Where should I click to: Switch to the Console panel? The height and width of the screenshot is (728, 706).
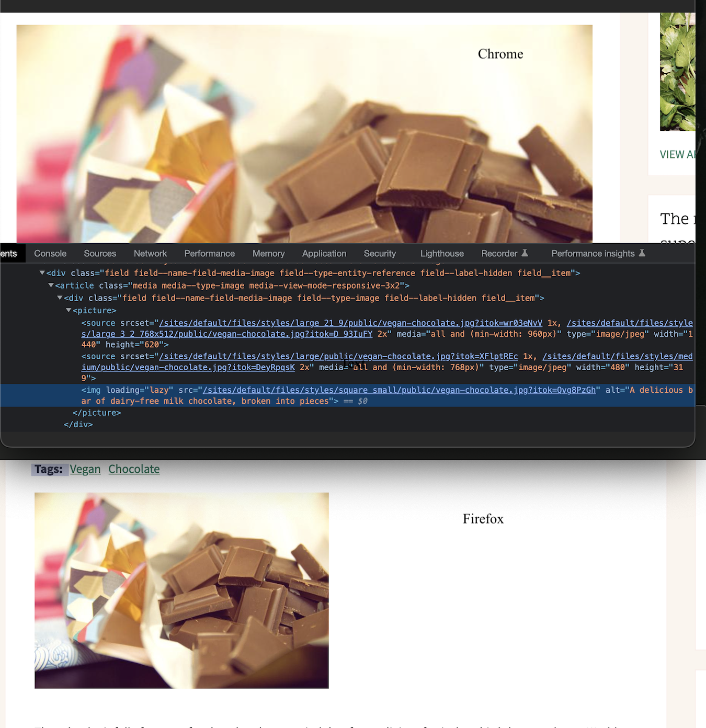(x=50, y=253)
